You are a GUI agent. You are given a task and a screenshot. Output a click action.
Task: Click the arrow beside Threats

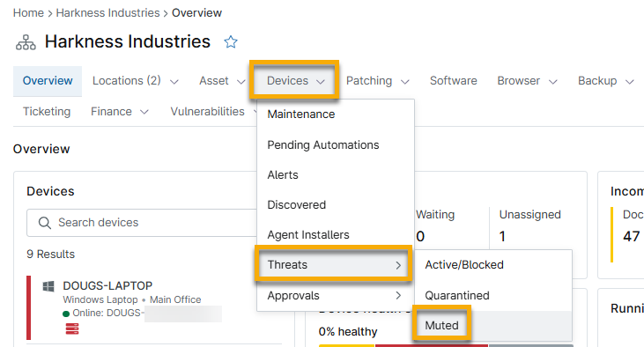397,265
